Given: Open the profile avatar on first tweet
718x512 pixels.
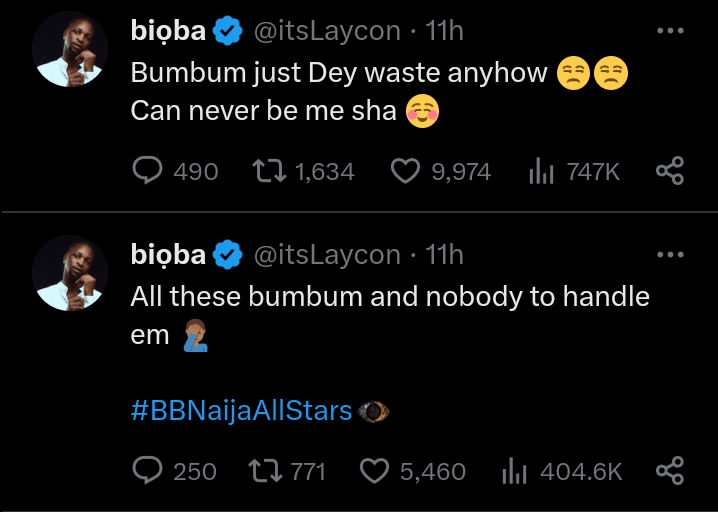Looking at the screenshot, I should pyautogui.click(x=71, y=51).
